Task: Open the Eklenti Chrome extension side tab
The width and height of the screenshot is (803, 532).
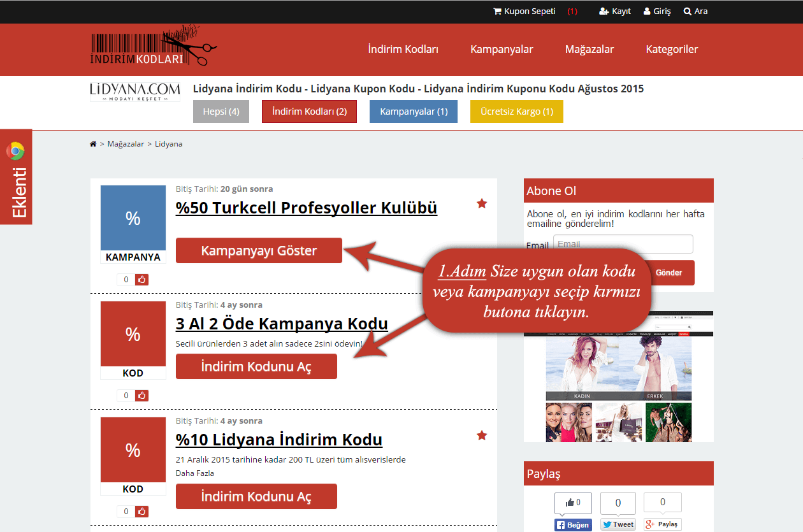Action: pos(16,176)
